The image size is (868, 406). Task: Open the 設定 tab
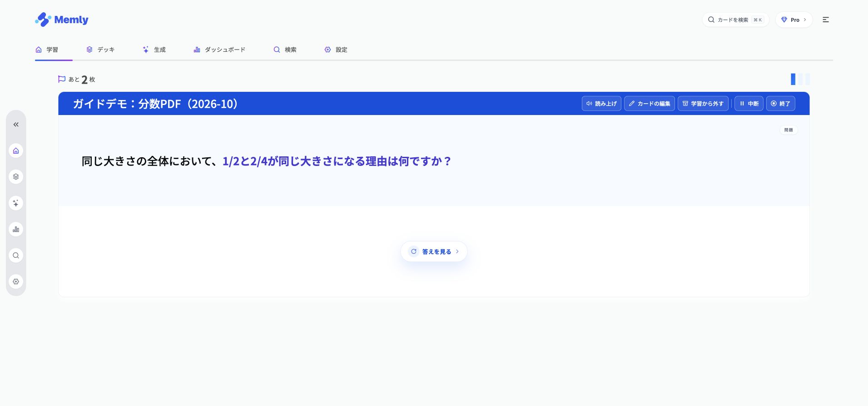[336, 50]
